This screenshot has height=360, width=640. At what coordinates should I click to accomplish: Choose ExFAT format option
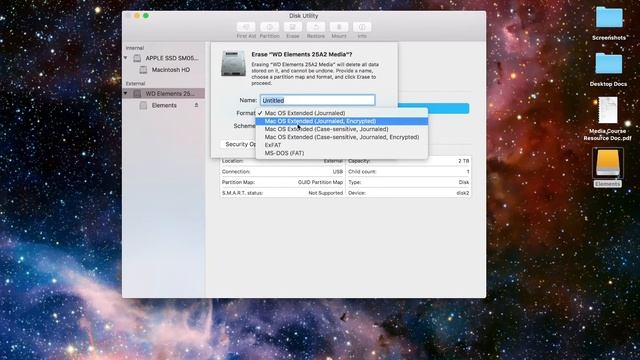[342, 145]
